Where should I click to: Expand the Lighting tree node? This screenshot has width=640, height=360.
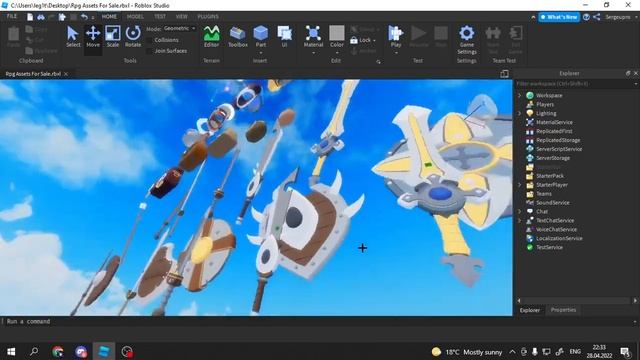click(x=520, y=113)
